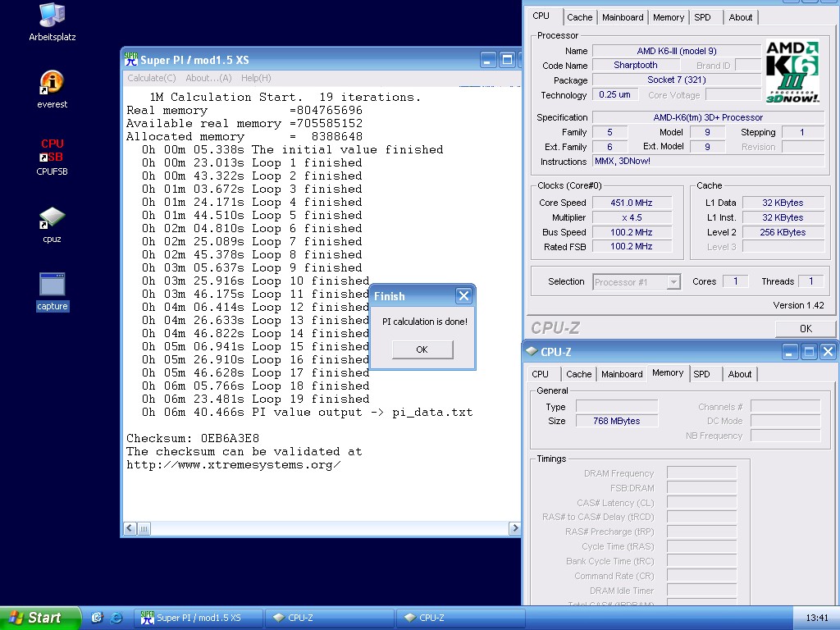840x630 pixels.
Task: Expand the Processor #1 selection dropdown
Action: (673, 282)
